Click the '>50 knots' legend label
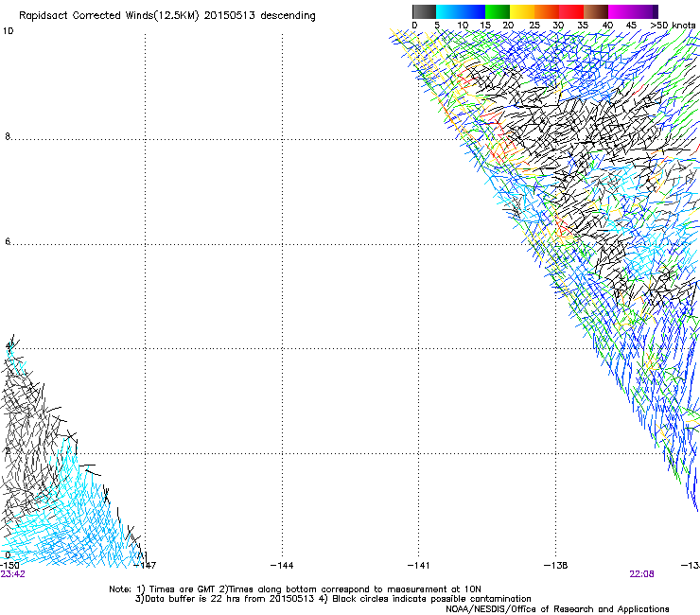Image resolution: width=700 pixels, height=615 pixels. click(x=673, y=25)
